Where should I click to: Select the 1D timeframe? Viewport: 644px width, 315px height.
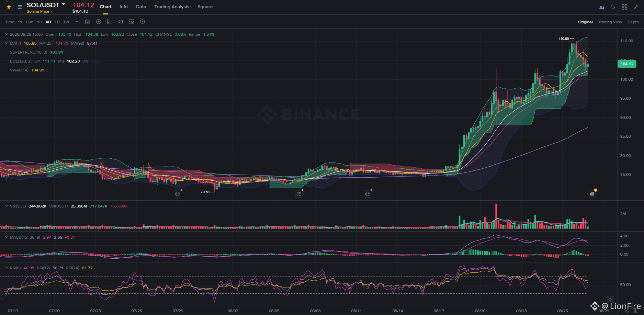point(57,22)
